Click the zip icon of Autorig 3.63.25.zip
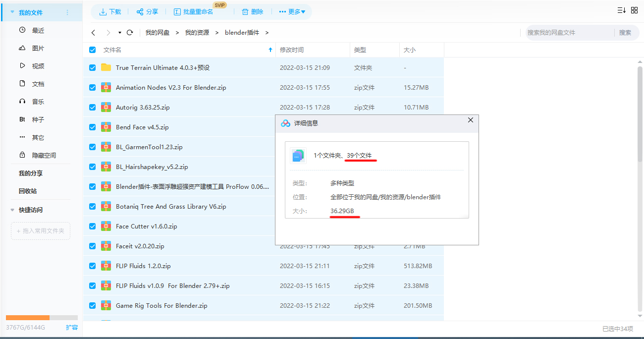This screenshot has height=339, width=644. 106,107
